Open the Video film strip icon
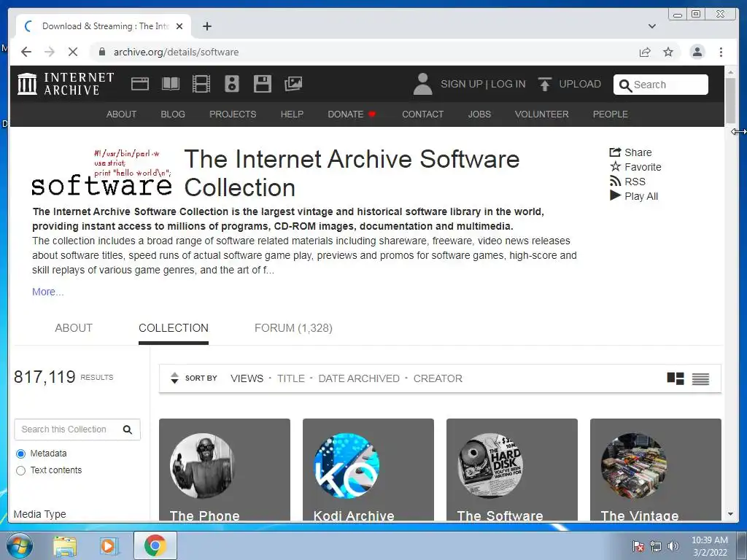Image resolution: width=747 pixels, height=560 pixels. pos(201,84)
